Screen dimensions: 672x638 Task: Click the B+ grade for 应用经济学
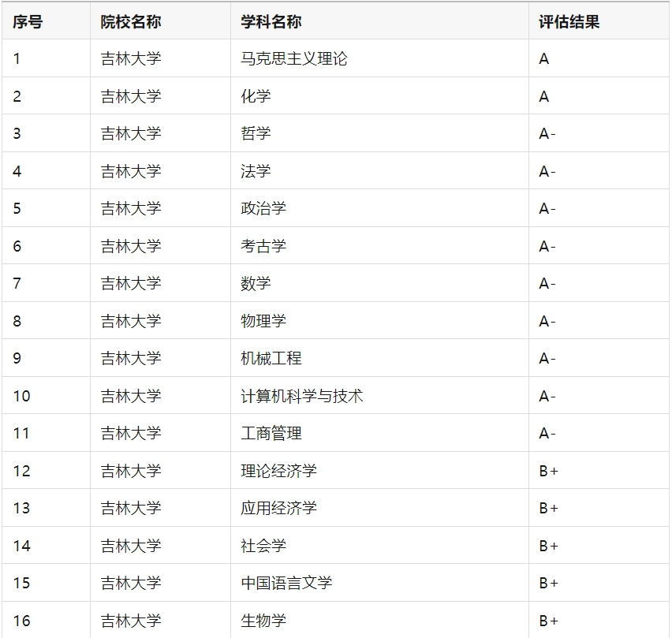549,509
